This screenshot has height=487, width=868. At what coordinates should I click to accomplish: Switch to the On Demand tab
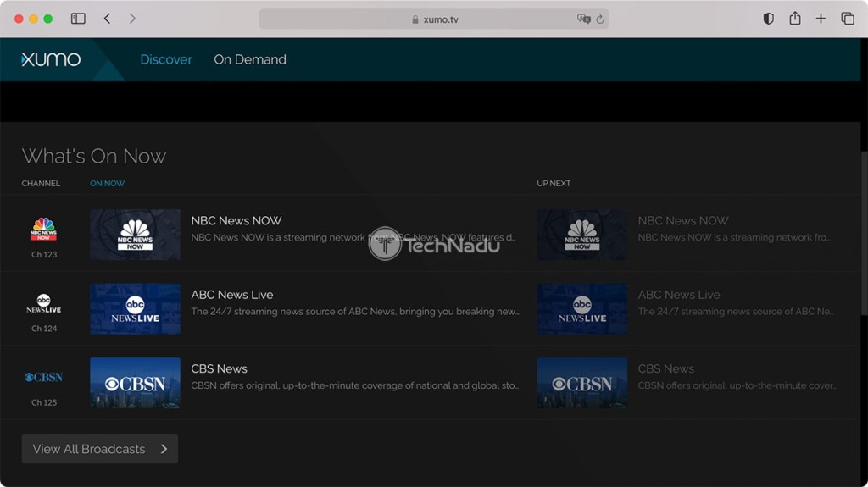click(x=250, y=59)
